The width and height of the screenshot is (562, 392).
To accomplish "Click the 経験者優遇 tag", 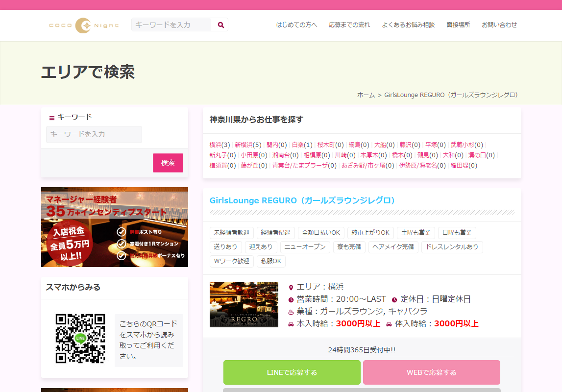I will 276,233.
